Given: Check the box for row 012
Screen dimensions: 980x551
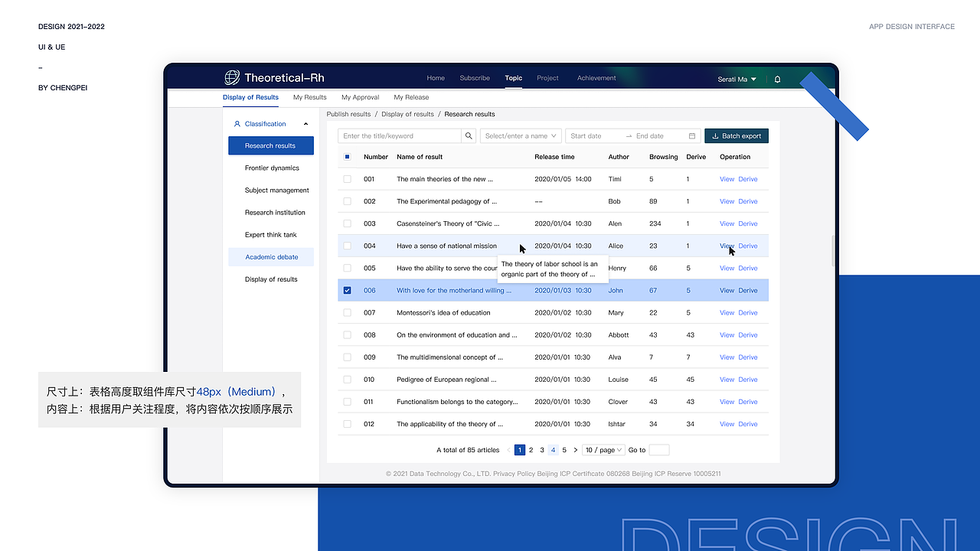Looking at the screenshot, I should tap(347, 424).
